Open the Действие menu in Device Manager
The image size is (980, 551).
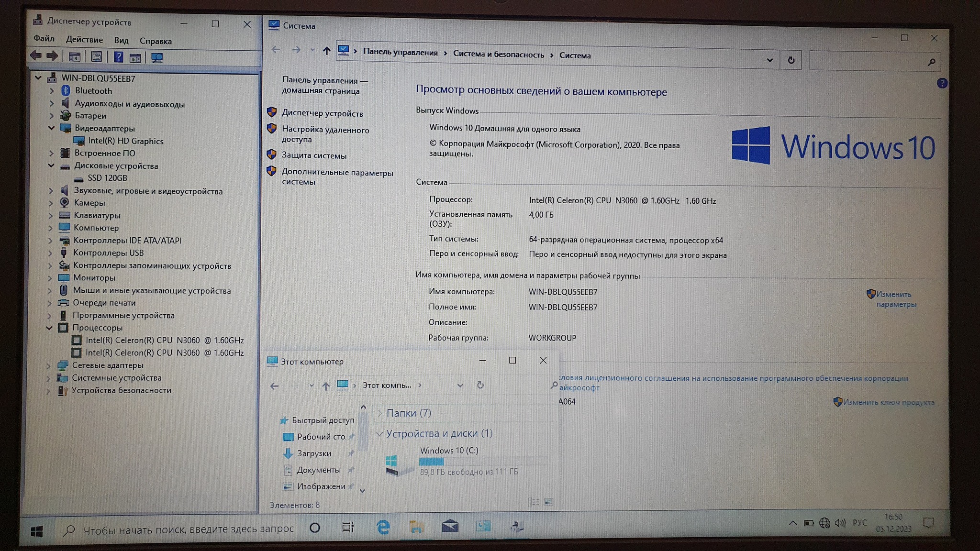tap(84, 40)
